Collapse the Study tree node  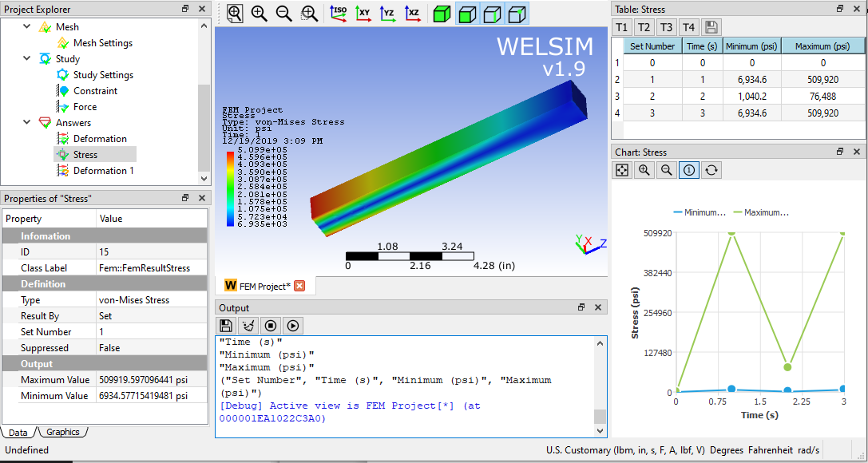point(26,58)
